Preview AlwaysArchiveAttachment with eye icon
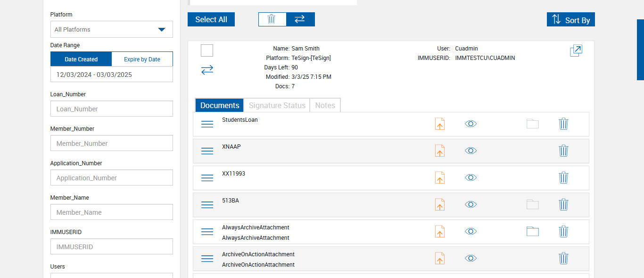 coord(471,231)
